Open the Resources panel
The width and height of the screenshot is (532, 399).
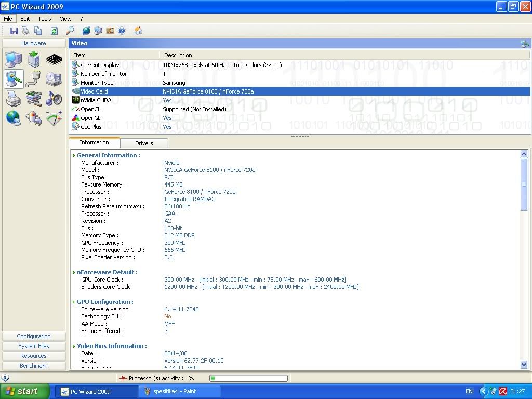34,356
